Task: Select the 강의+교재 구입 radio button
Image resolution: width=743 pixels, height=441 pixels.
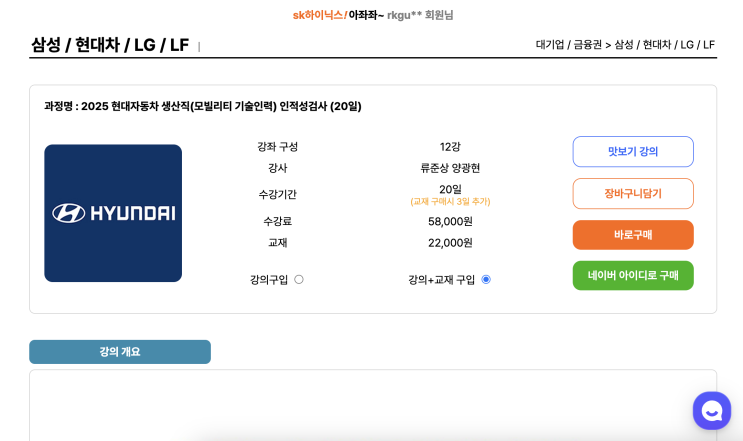Action: click(486, 280)
